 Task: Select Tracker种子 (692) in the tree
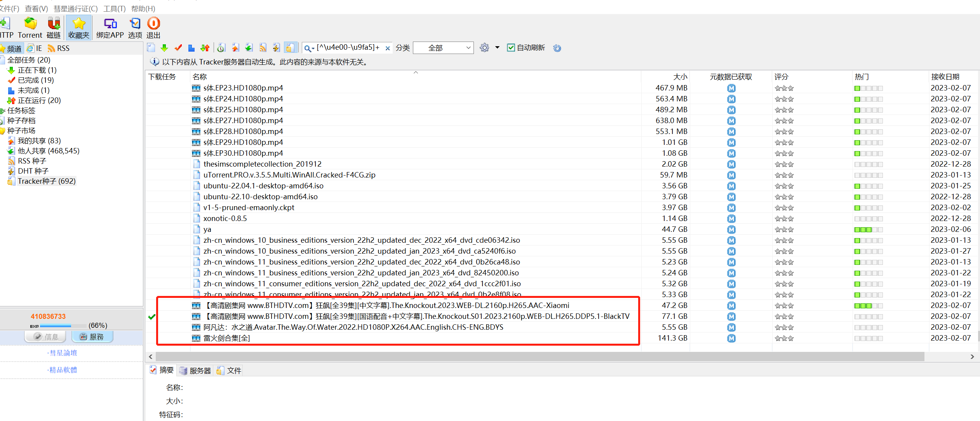coord(47,181)
